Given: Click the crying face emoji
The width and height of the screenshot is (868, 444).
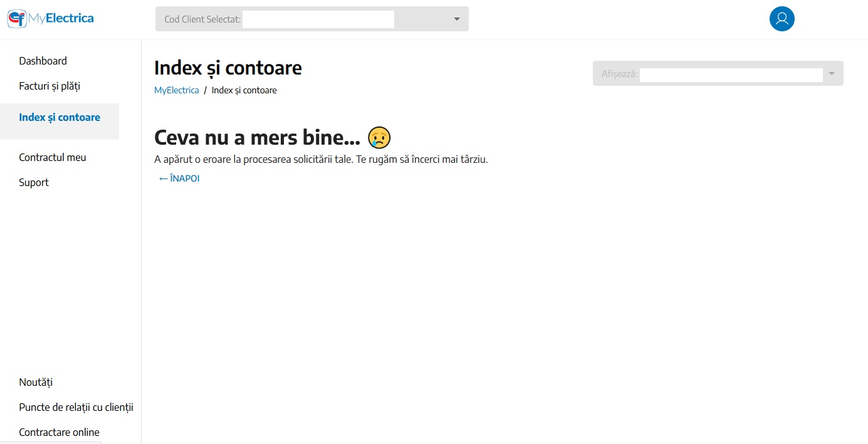Looking at the screenshot, I should pyautogui.click(x=379, y=137).
